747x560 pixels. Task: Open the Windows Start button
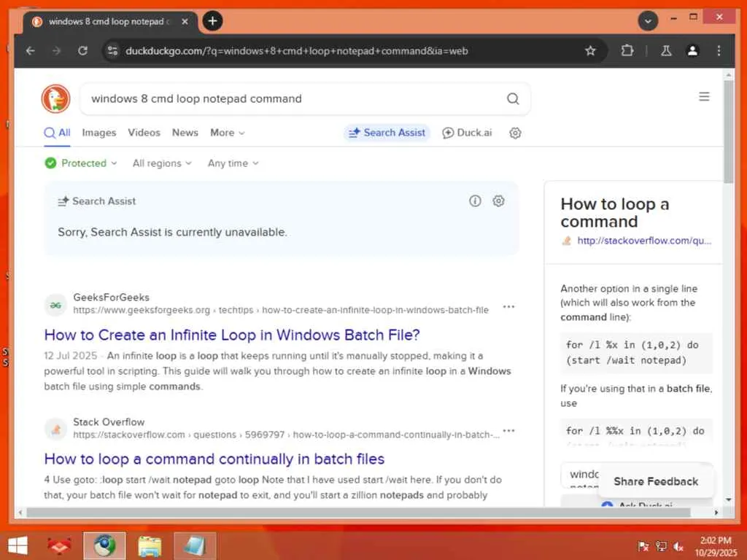click(18, 545)
